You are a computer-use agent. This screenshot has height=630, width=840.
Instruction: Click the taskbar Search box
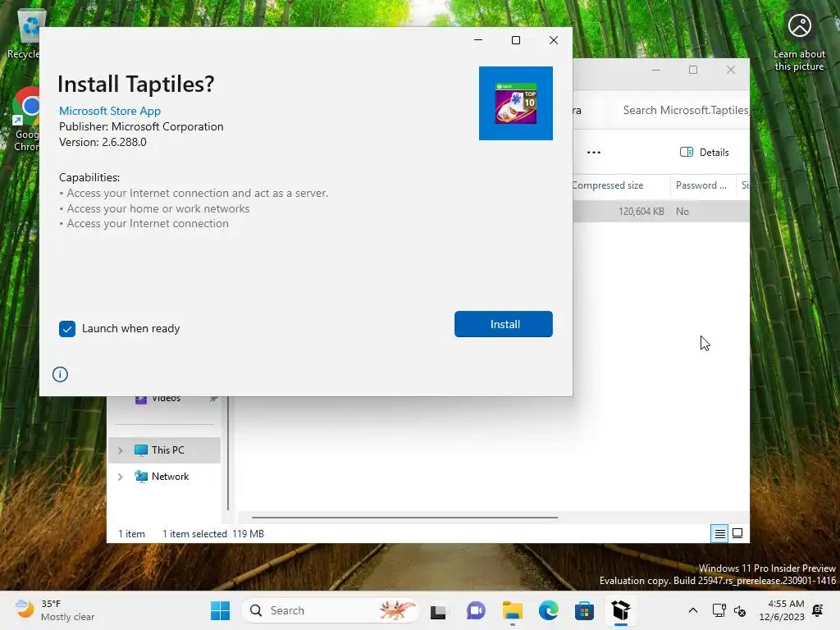(330, 610)
